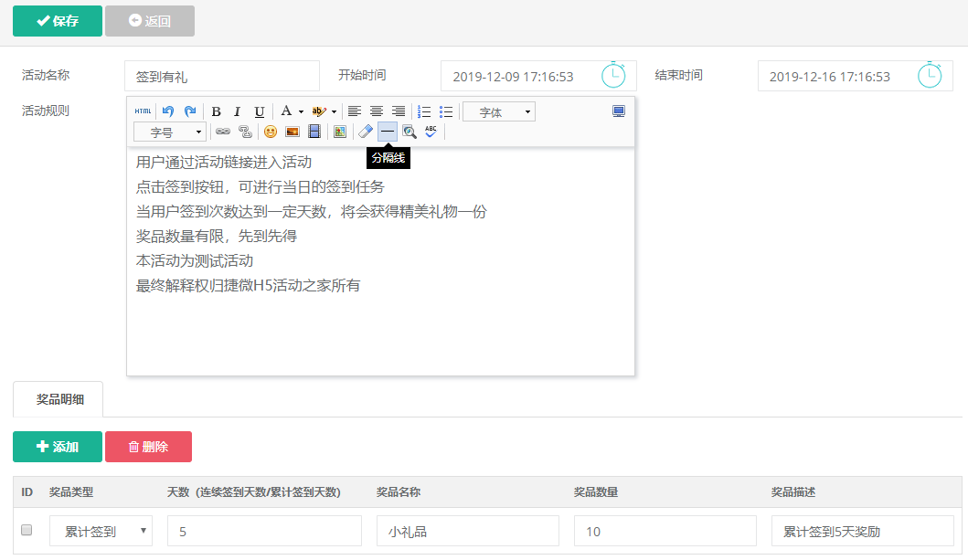968x560 pixels.
Task: Click the gray 返回 back button
Action: tap(149, 21)
